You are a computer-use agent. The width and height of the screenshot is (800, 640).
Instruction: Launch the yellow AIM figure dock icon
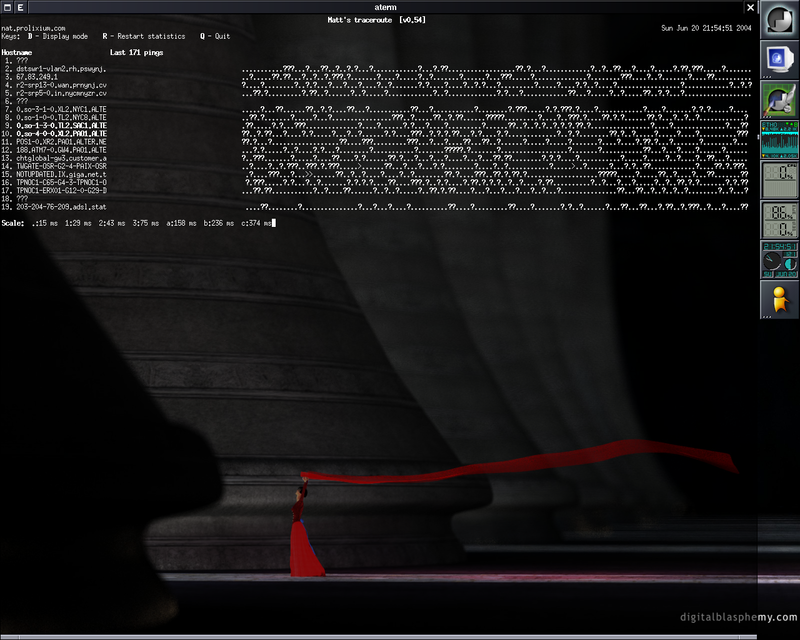pyautogui.click(x=780, y=300)
